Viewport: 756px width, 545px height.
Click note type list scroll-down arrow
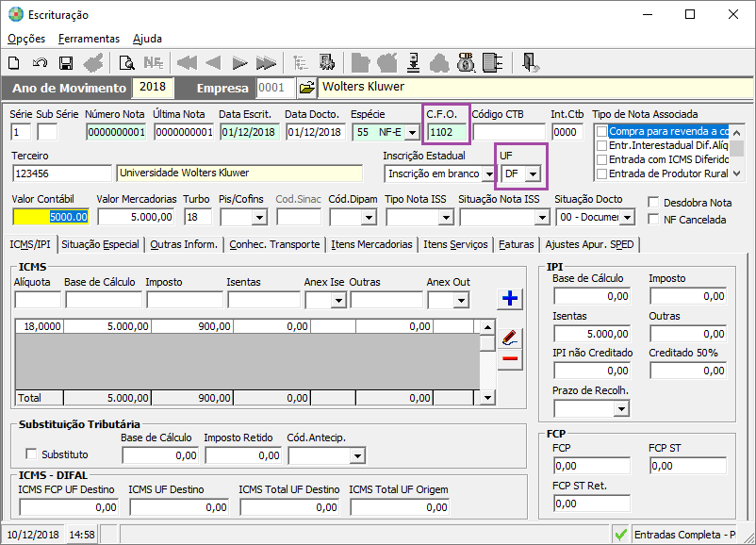click(736, 173)
